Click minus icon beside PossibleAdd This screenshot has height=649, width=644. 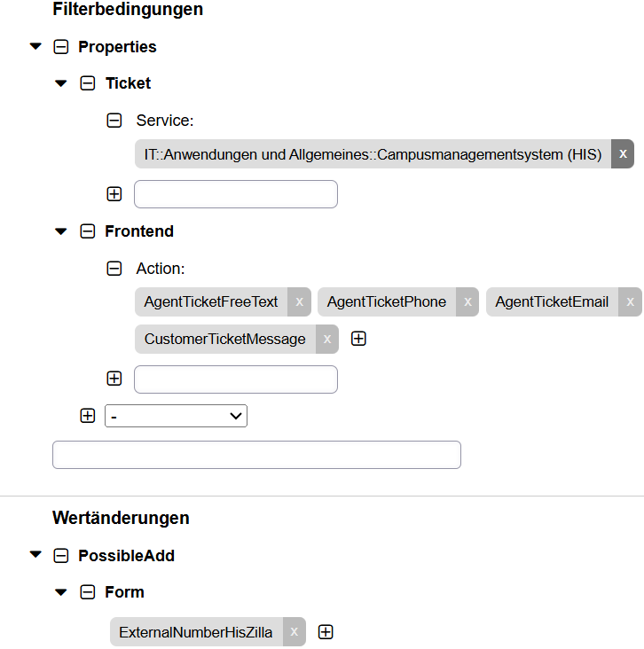tap(61, 555)
